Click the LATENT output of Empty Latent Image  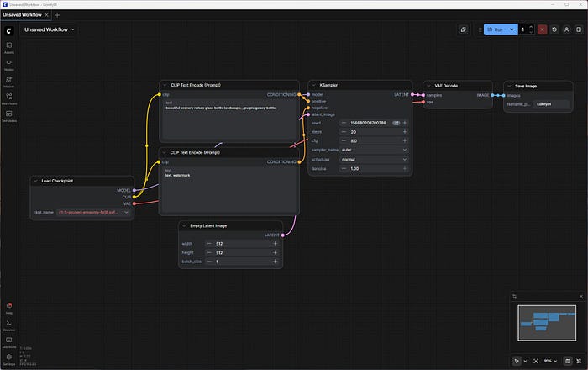point(283,235)
